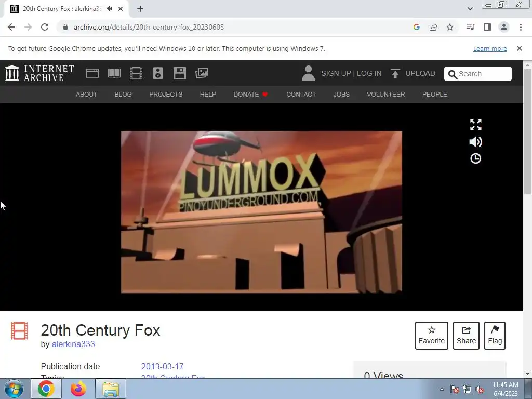532x399 pixels.
Task: Click the Chrome taskbar icon
Action: tap(46, 389)
